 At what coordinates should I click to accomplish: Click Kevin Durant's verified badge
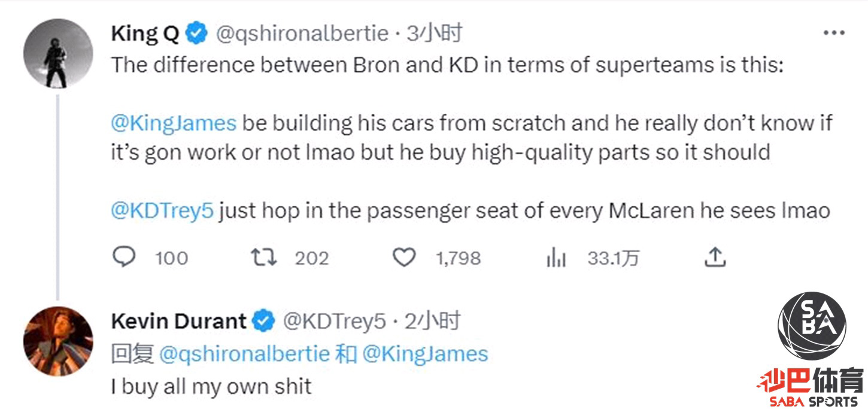(263, 322)
